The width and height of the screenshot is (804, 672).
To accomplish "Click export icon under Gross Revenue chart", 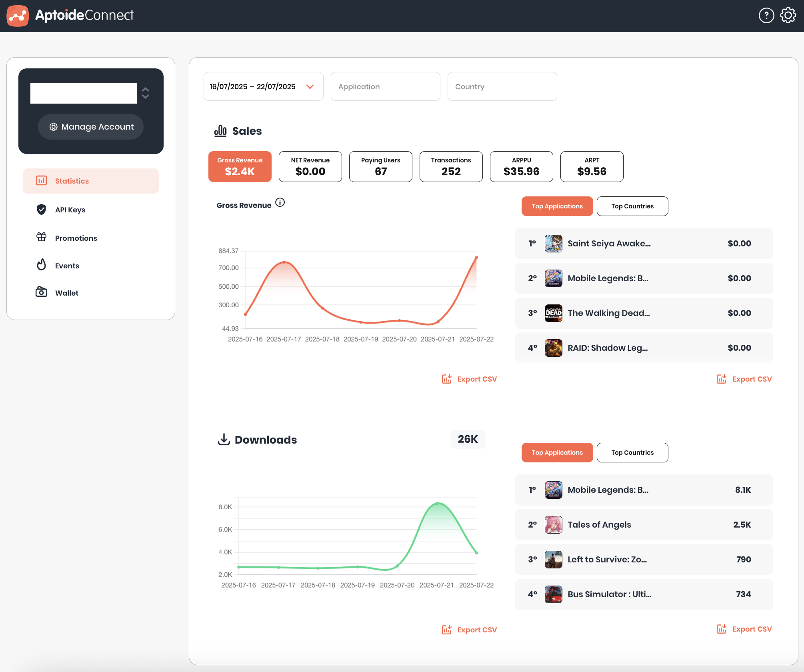I will click(447, 379).
